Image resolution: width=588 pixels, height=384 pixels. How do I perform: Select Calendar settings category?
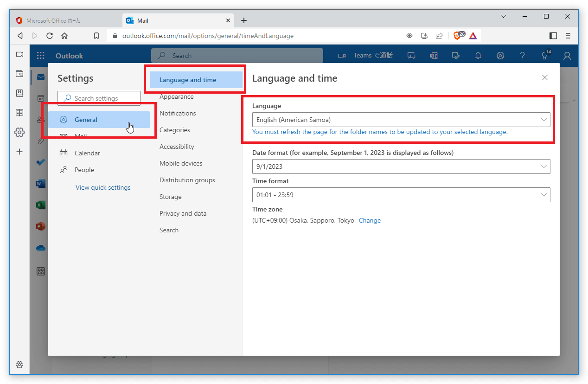(87, 153)
